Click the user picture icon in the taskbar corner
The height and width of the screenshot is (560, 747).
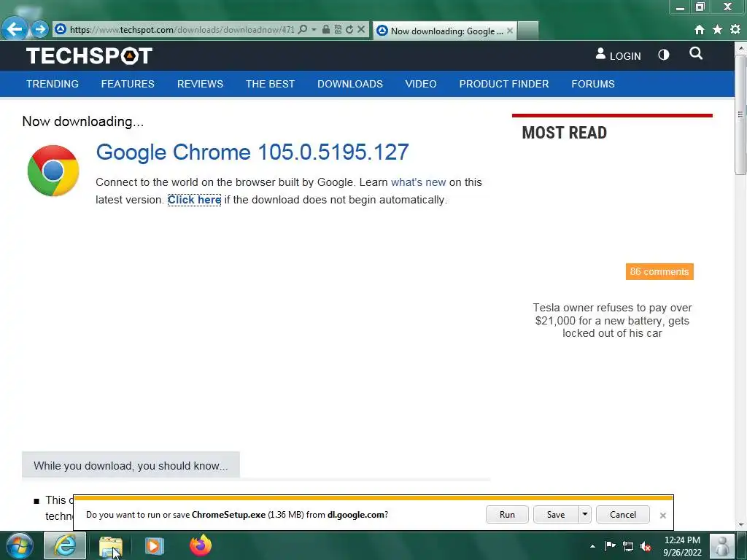click(x=721, y=545)
